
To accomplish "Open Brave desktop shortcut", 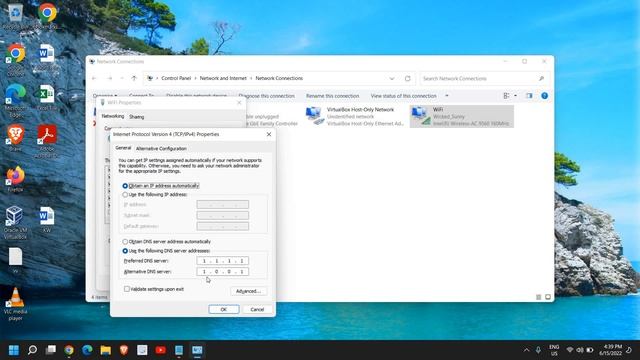I will pos(16,138).
